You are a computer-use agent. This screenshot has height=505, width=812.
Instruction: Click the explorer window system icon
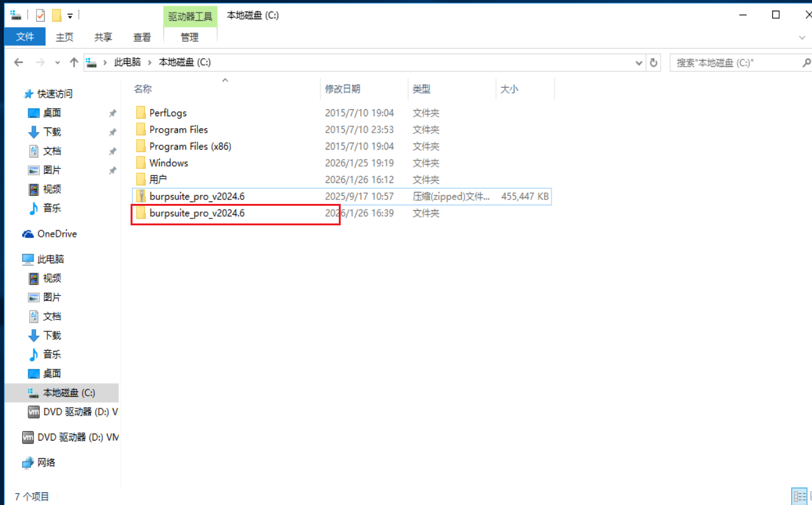tap(16, 15)
